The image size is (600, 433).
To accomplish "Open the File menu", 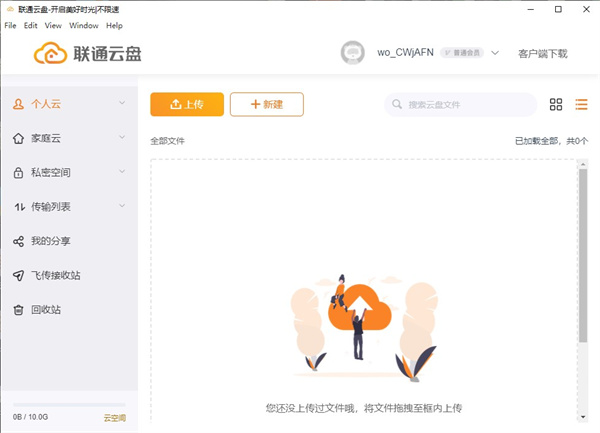I will pos(10,26).
